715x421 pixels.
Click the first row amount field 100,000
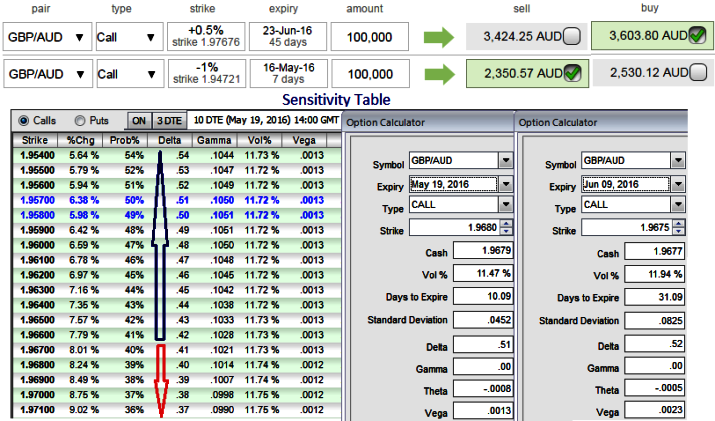[369, 38]
